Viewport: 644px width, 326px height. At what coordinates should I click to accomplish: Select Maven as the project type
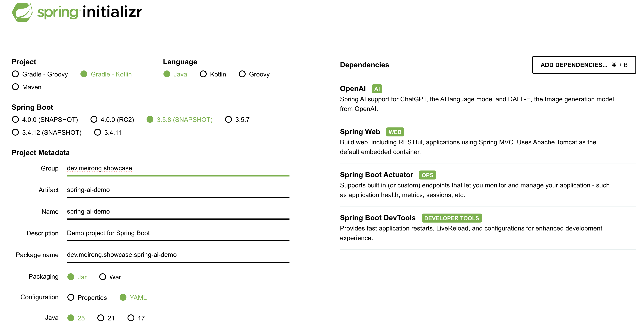click(15, 87)
